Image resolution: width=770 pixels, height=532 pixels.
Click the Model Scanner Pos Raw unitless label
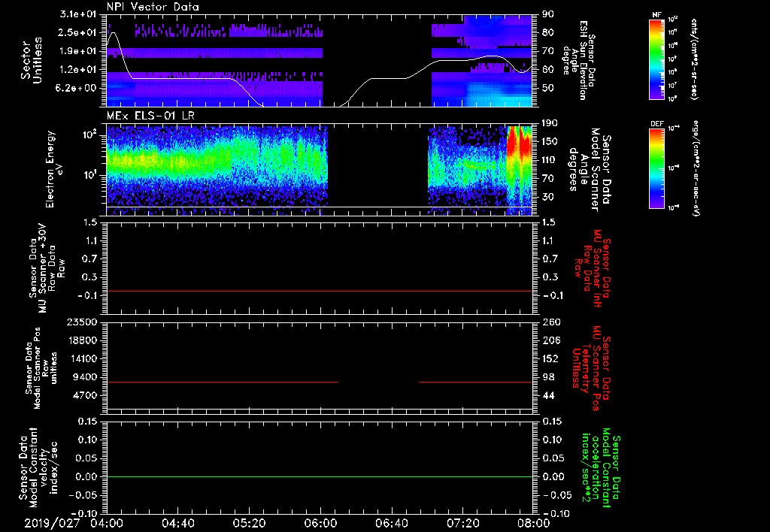pos(42,367)
